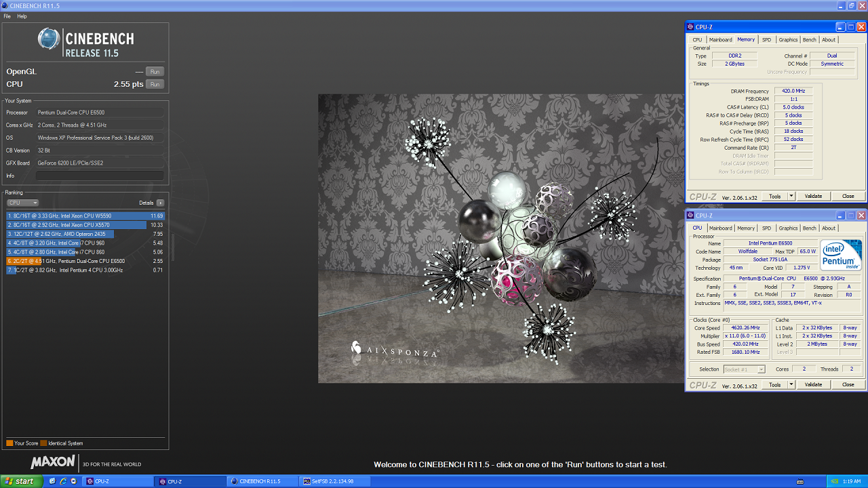
Task: Open the CPU ranking type dropdown
Action: coord(22,203)
